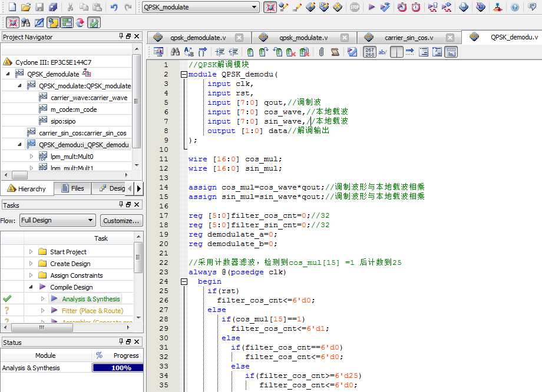The image size is (542, 392).
Task: Click the editor's vertical scrollbar
Action: click(x=538, y=206)
